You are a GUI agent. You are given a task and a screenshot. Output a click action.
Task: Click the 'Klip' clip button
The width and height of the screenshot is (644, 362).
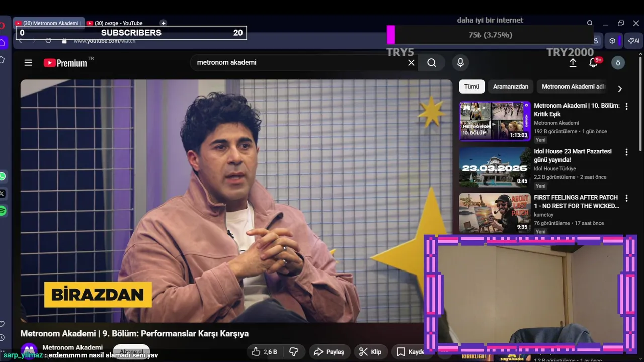[x=370, y=352]
